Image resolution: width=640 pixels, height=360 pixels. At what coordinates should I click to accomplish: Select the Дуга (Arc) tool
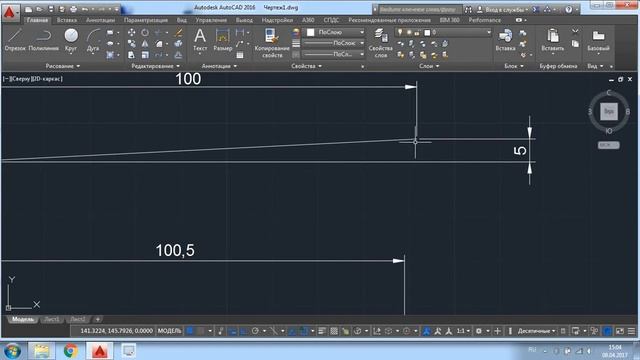tap(93, 40)
